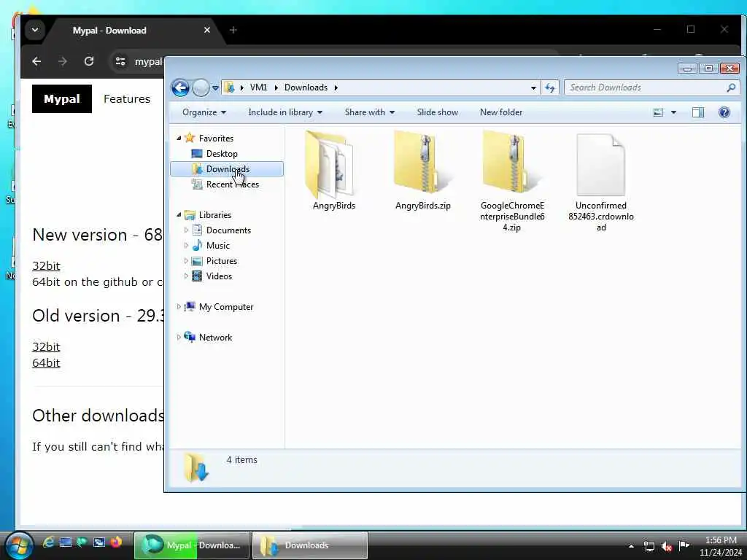Click the Favorites star icon

pos(190,138)
